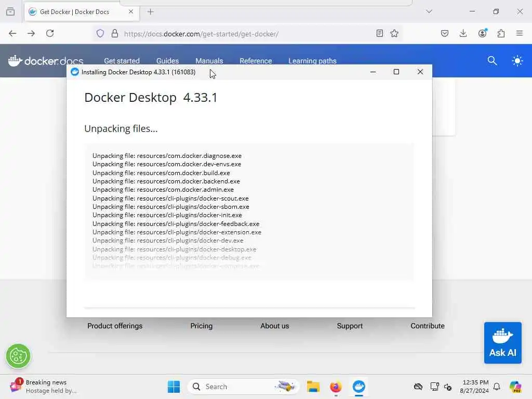
Task: Open the Product offerings footer link
Action: [x=115, y=326]
